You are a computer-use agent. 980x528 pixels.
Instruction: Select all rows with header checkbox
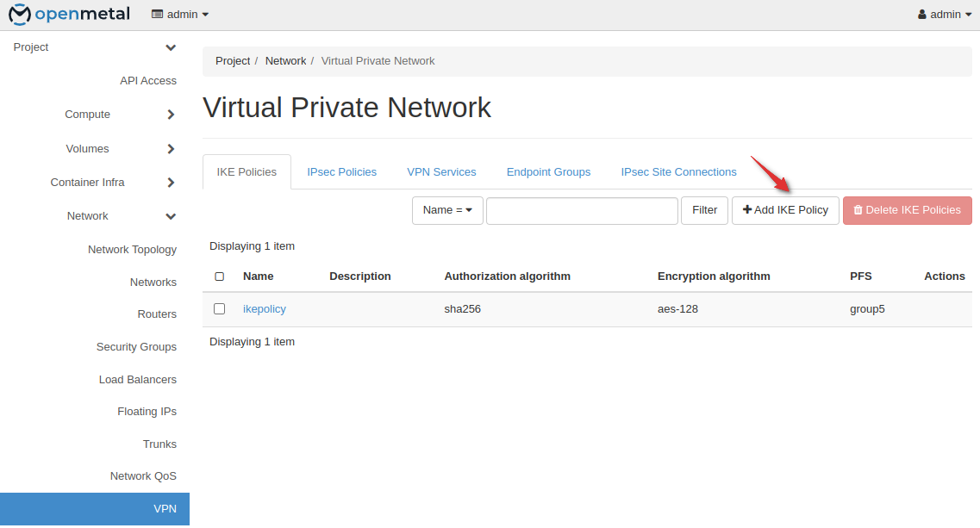pos(219,276)
